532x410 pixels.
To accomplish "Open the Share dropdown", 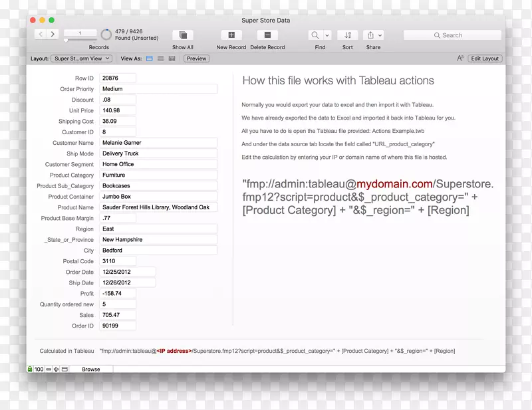I will pos(374,35).
